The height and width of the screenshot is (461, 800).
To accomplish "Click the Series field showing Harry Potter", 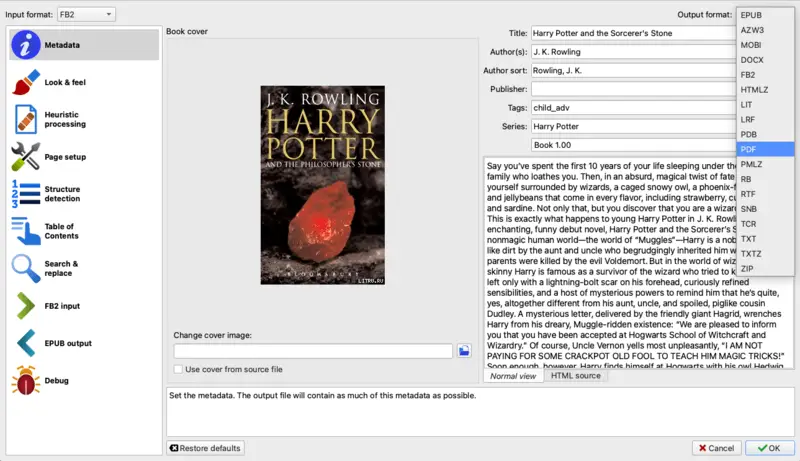I will (x=634, y=126).
